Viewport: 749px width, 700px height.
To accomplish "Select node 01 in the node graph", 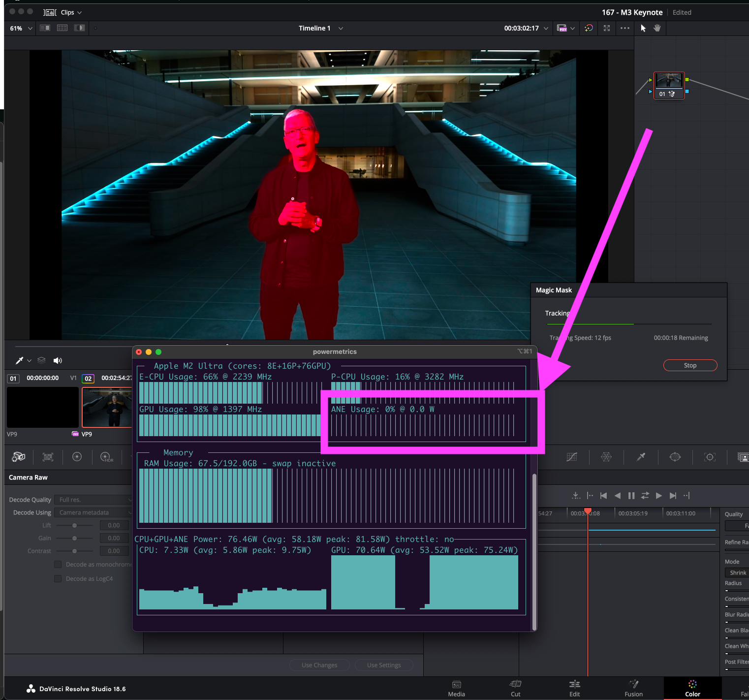I will click(669, 86).
